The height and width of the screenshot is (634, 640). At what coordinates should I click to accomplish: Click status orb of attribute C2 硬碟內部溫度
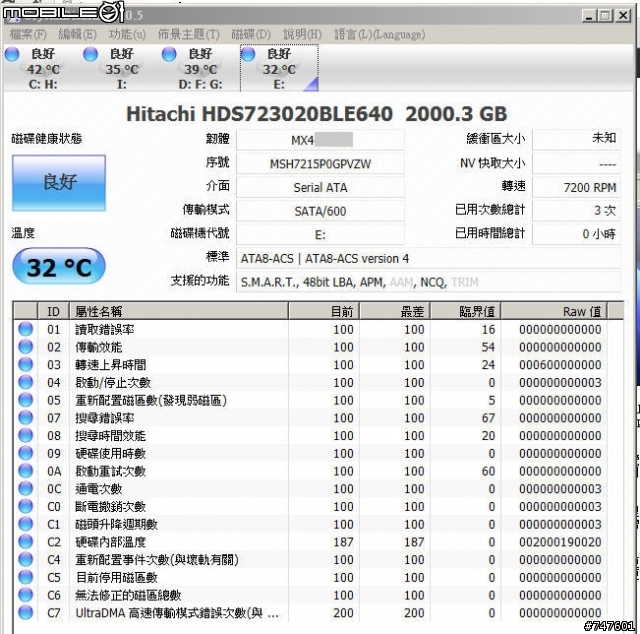coord(26,542)
